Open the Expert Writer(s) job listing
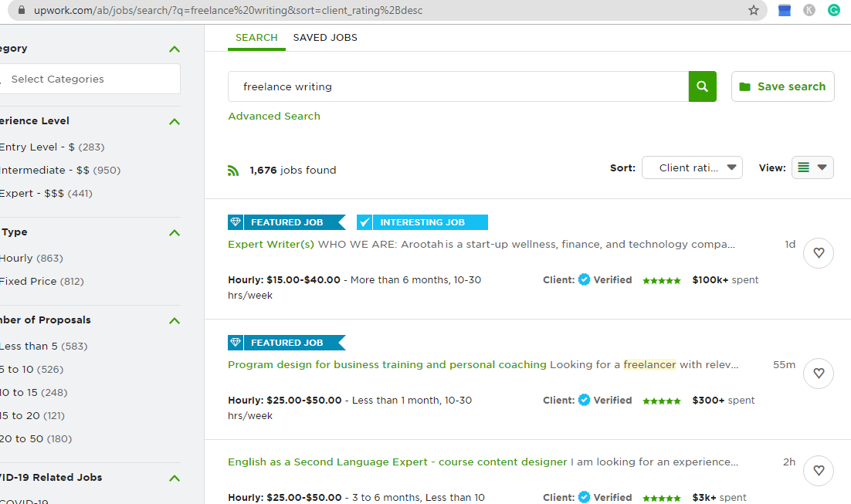The height and width of the screenshot is (504, 851). 271,245
